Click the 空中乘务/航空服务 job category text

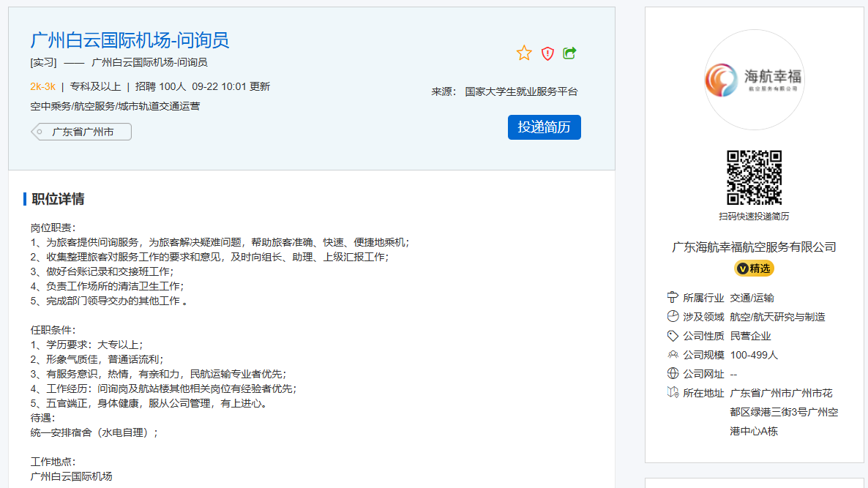115,106
